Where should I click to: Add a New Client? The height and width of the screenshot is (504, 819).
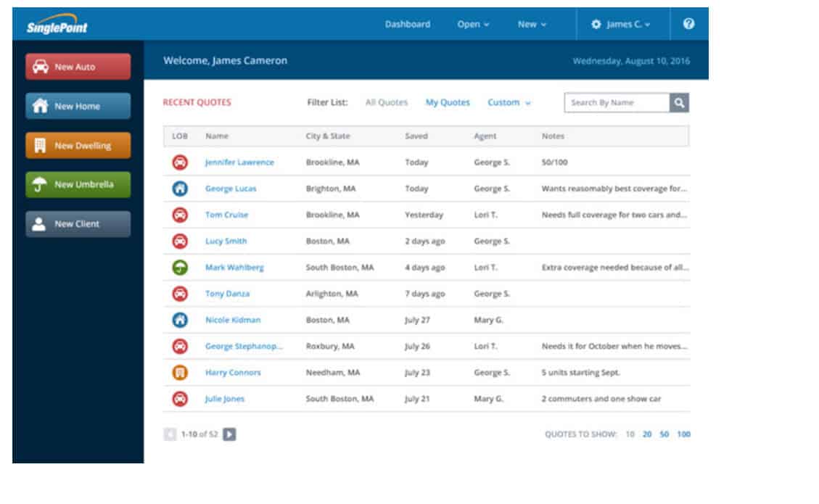pos(78,223)
